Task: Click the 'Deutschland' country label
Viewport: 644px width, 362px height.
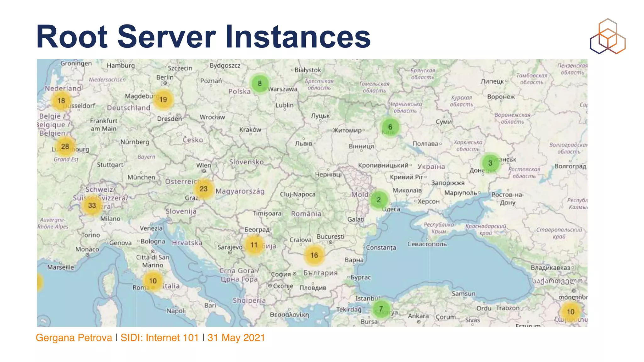Action: pos(129,108)
